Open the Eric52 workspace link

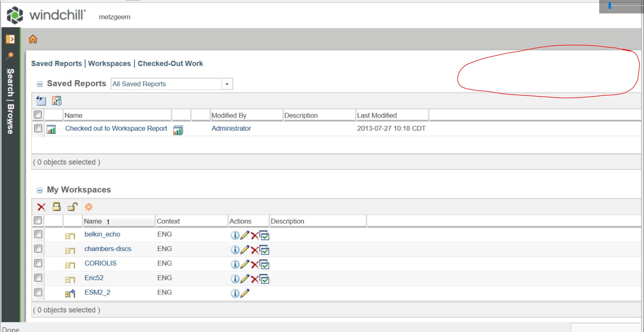pos(93,278)
